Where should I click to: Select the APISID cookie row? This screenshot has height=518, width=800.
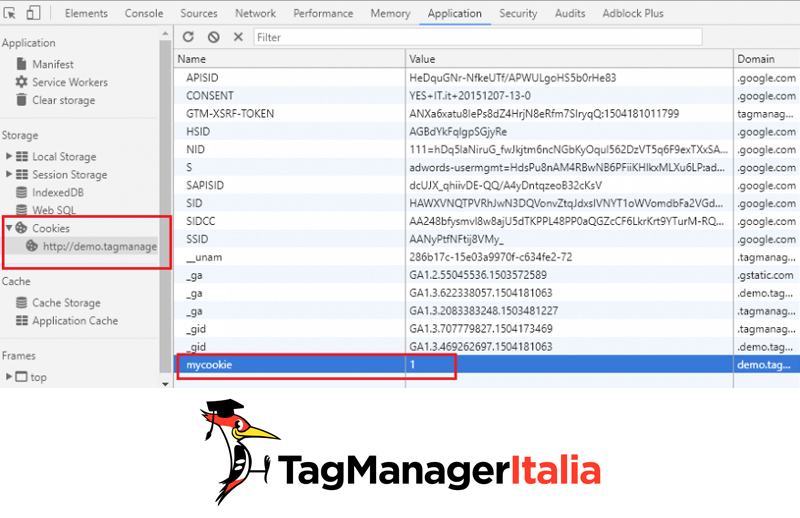(487, 78)
